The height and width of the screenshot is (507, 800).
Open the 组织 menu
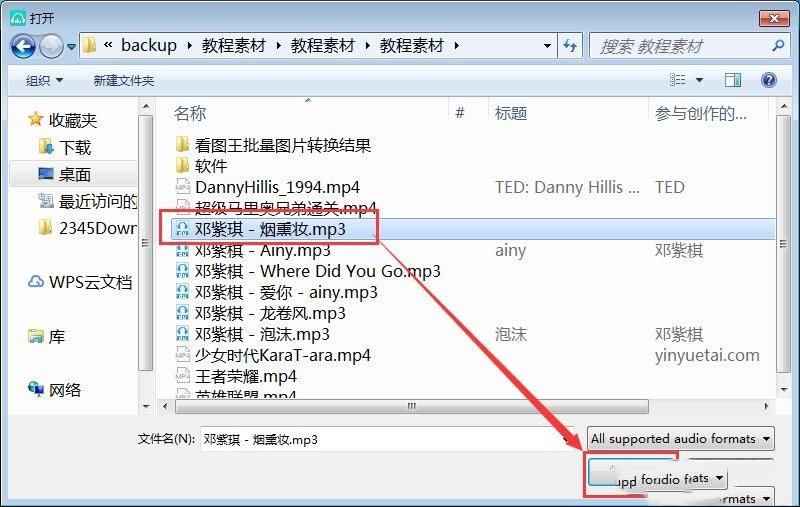coord(44,81)
